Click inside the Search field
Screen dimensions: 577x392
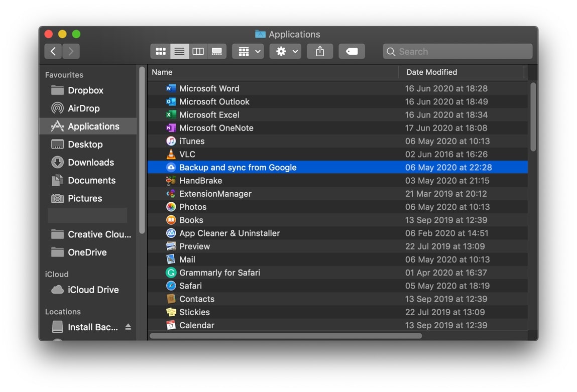click(457, 51)
